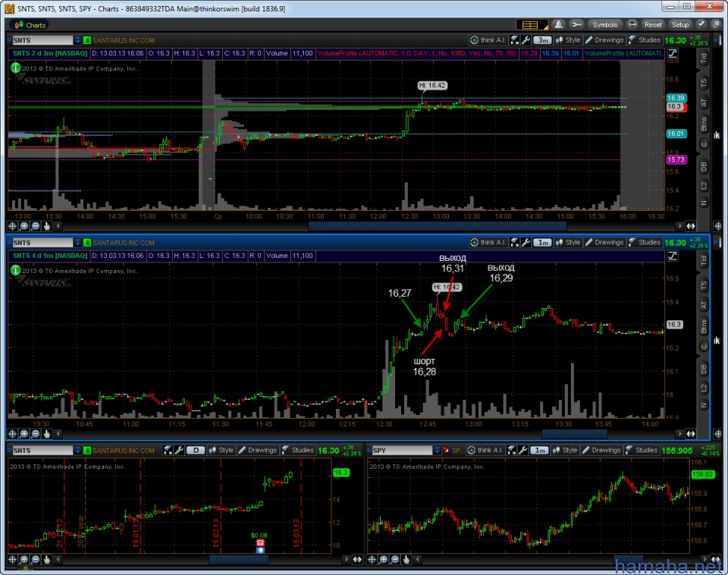
Task: Select pan hand tool under middle 1m chart
Action: (x=46, y=434)
